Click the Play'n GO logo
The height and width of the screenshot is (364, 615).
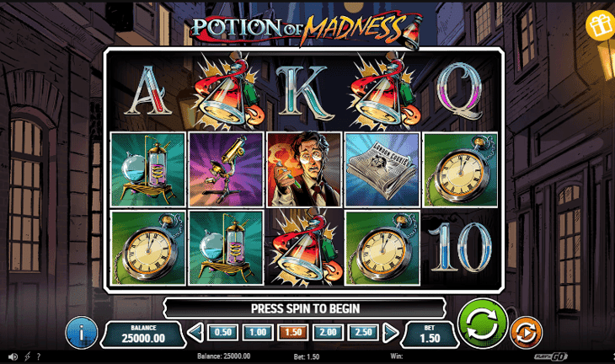point(551,356)
